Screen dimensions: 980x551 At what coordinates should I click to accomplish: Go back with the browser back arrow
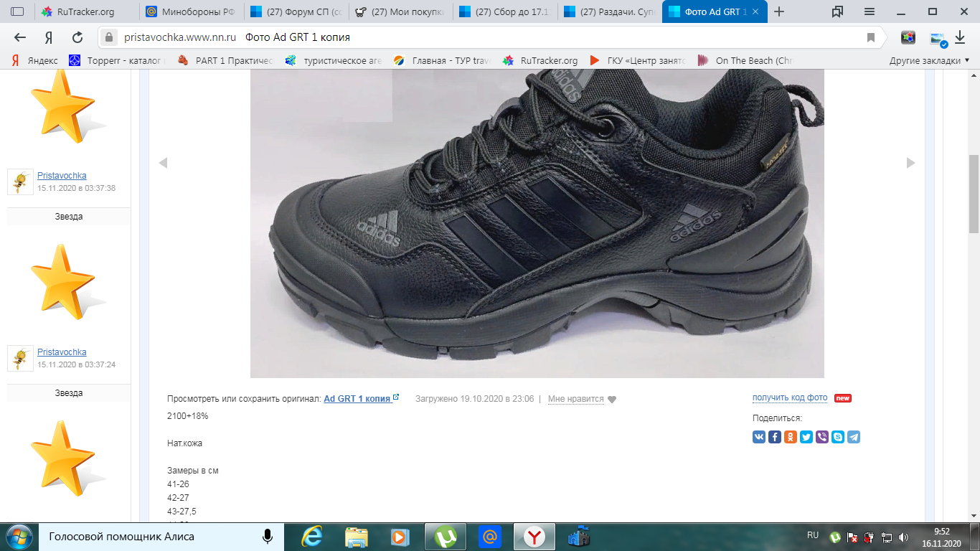coord(20,37)
